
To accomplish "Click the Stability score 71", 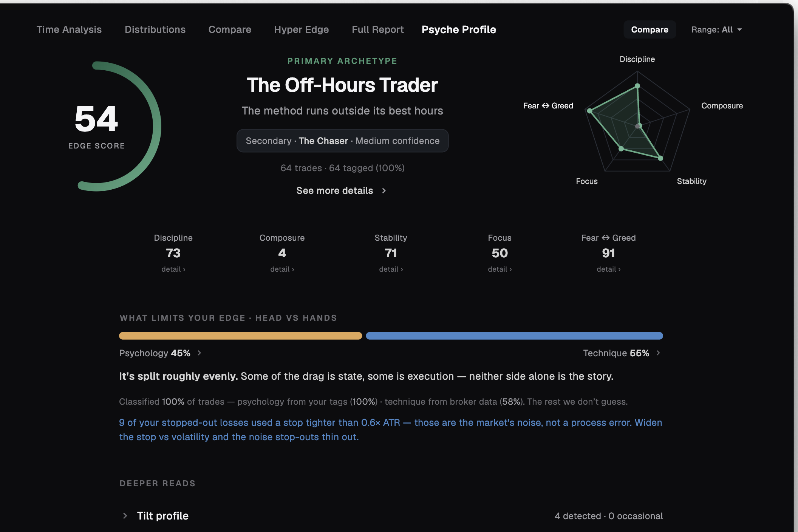I will [x=391, y=253].
